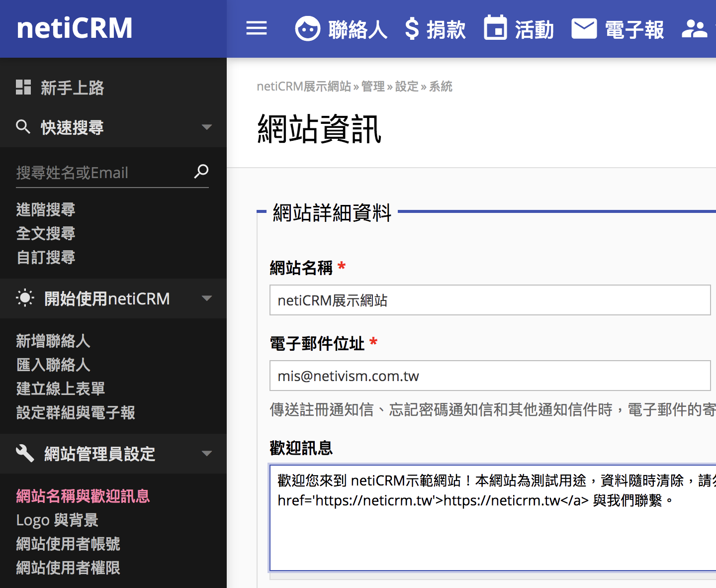Image resolution: width=716 pixels, height=588 pixels.
Task: Click the people icon at top right
Action: [696, 29]
